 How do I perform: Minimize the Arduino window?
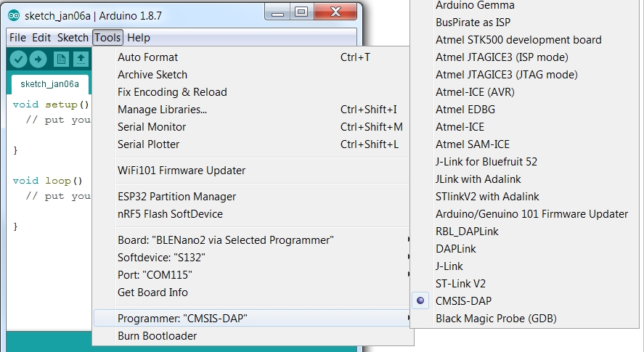(x=277, y=12)
